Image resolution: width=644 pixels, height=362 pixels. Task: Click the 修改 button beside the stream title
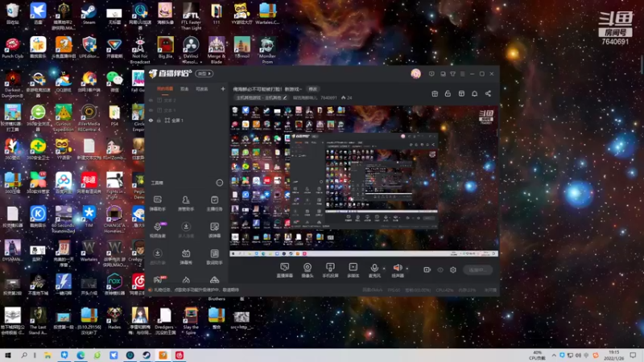coord(313,88)
